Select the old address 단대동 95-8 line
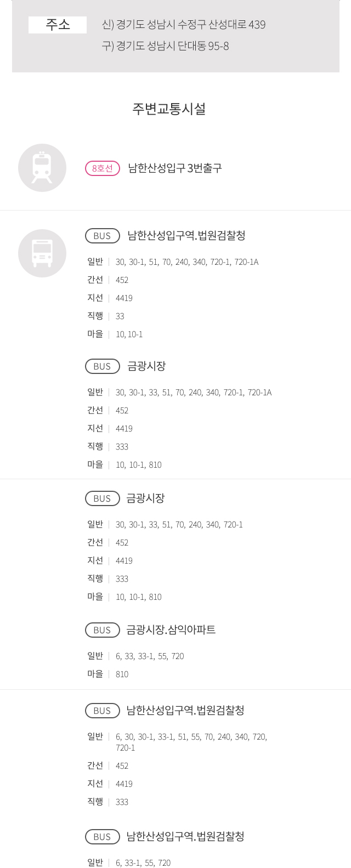The height and width of the screenshot is (868, 351). [166, 46]
